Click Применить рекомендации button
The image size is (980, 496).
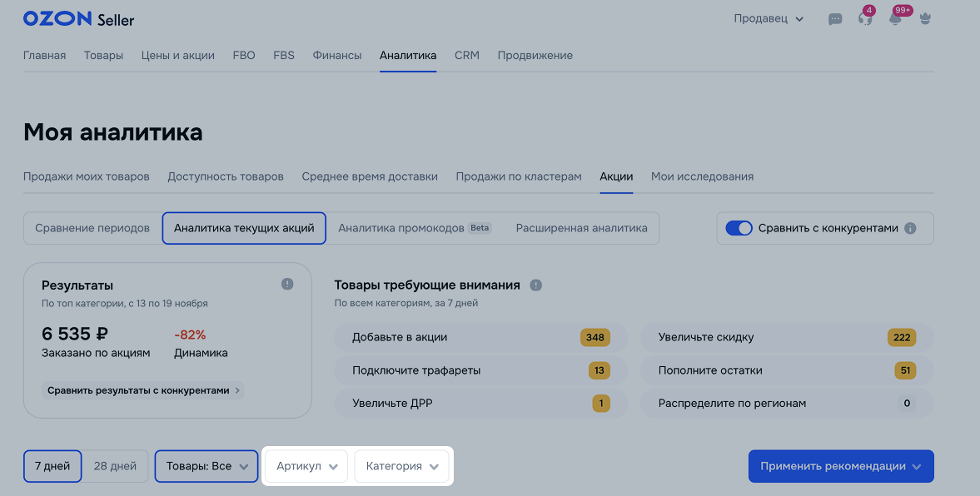click(840, 466)
